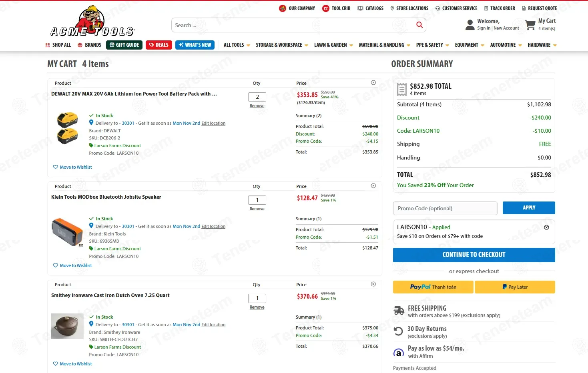Open Shop All menu

coord(58,45)
